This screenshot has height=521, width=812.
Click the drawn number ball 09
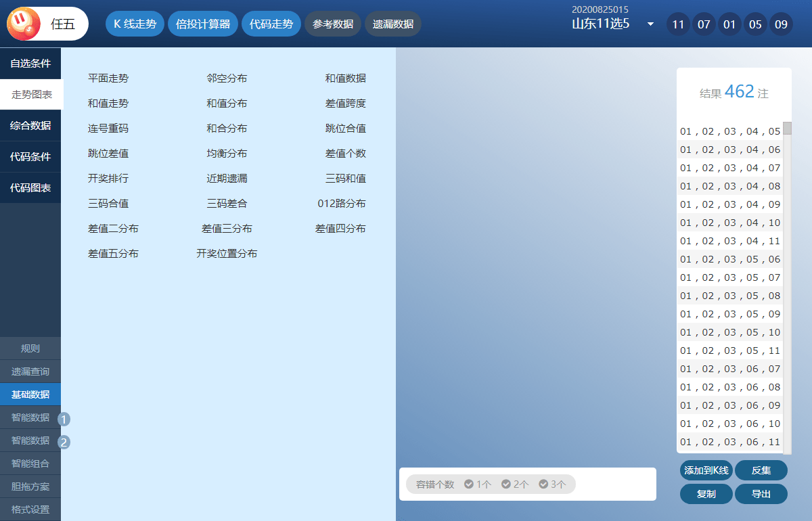pos(781,24)
